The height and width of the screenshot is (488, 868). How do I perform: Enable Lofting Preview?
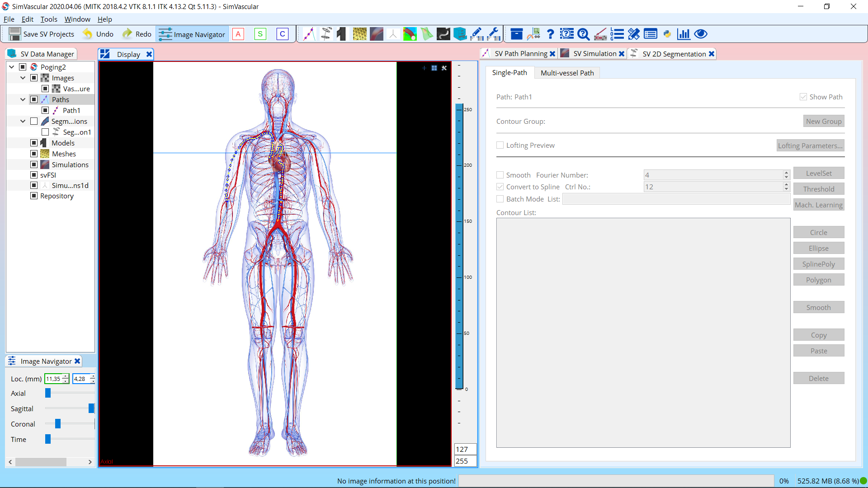point(500,145)
